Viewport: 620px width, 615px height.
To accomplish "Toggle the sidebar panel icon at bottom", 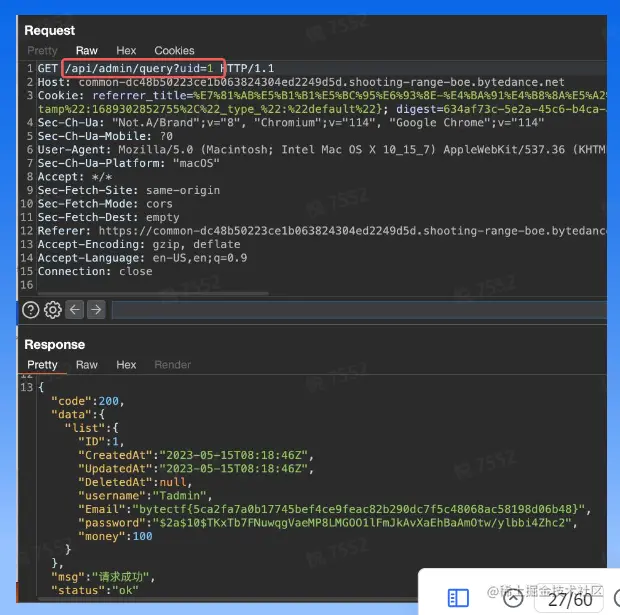I will click(x=458, y=598).
